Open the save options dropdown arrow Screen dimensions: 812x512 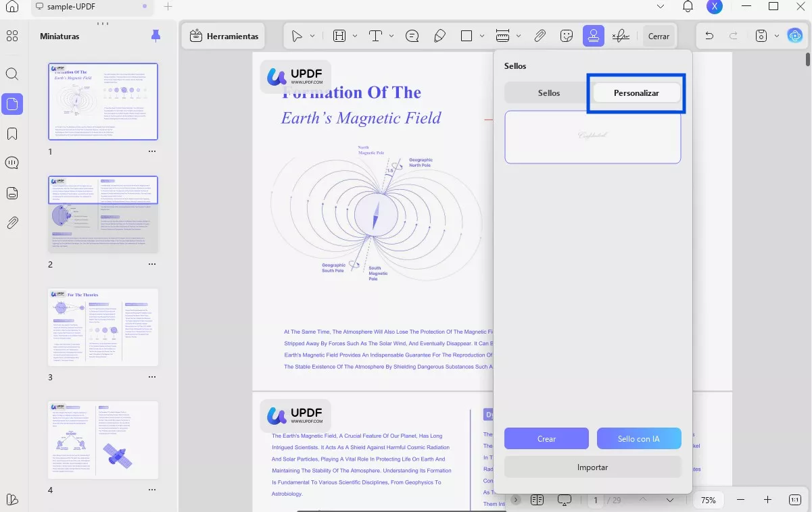point(777,36)
